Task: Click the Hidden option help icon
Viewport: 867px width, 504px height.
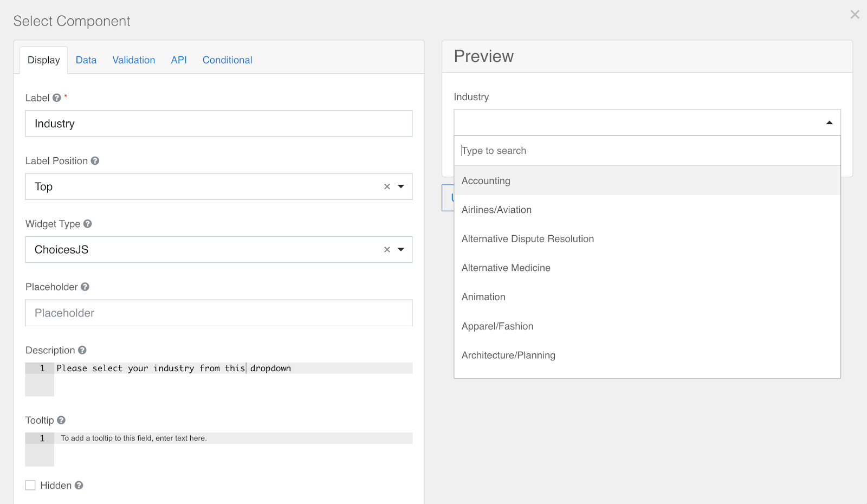Action: (79, 486)
